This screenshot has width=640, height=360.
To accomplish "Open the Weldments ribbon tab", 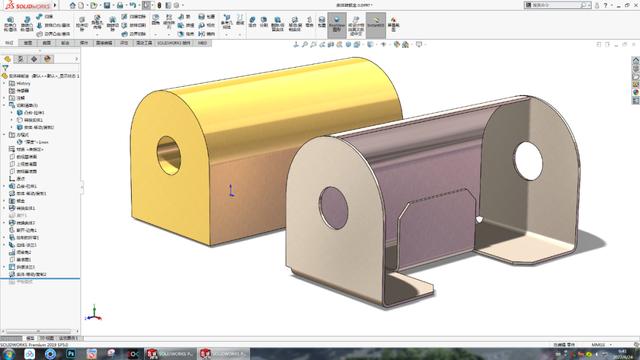I will (x=84, y=43).
